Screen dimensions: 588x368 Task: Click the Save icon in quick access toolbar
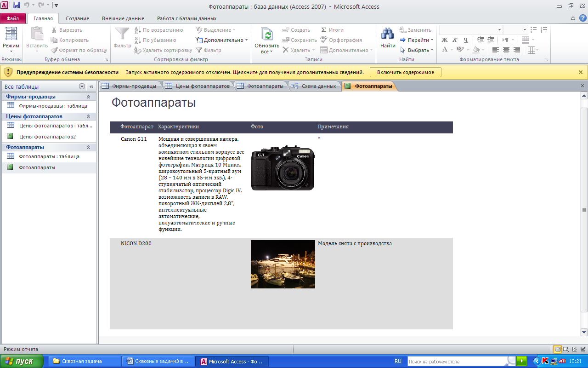[17, 6]
